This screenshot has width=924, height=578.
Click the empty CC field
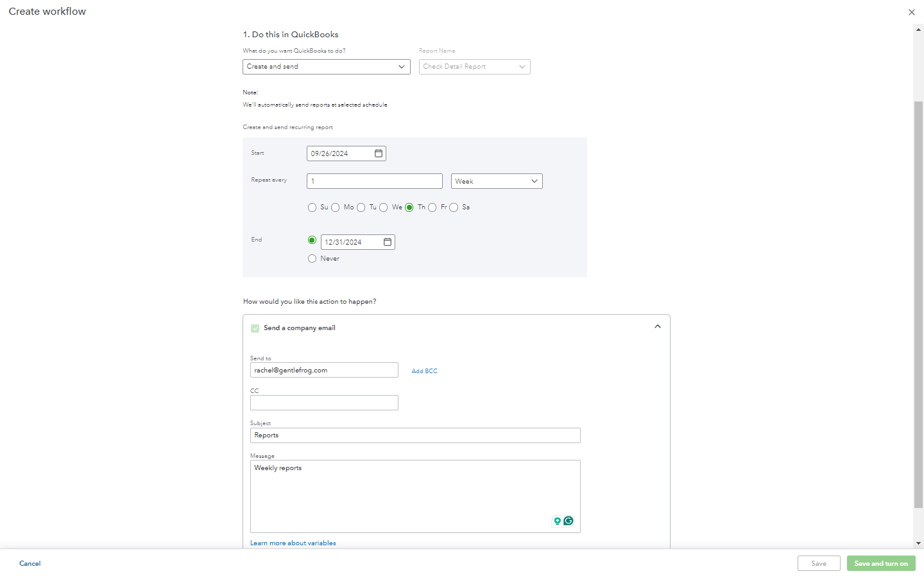[x=324, y=403]
